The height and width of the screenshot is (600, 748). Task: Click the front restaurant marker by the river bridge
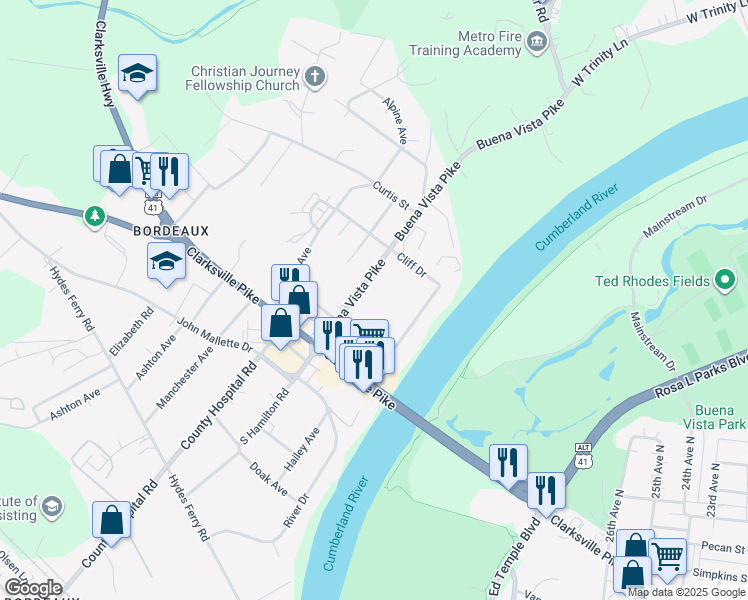coord(364,366)
